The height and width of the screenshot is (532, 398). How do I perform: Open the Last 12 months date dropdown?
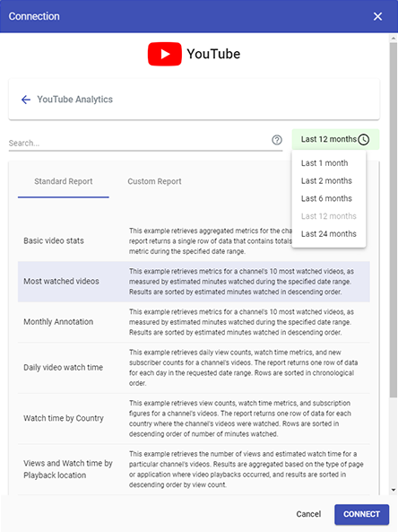tap(335, 139)
